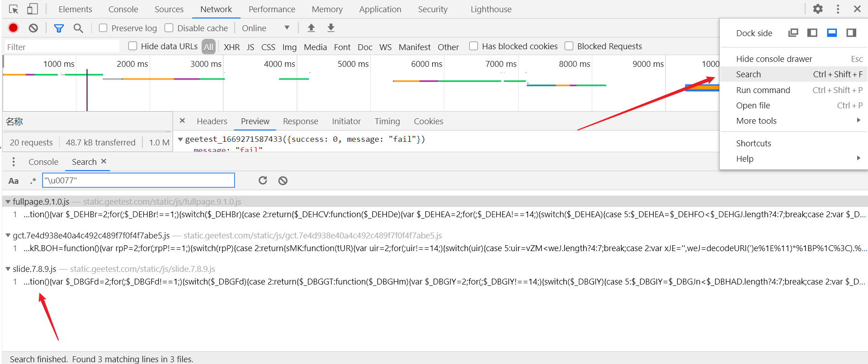Filter requests by Img type
Screen dimensions: 868x364
(x=289, y=47)
